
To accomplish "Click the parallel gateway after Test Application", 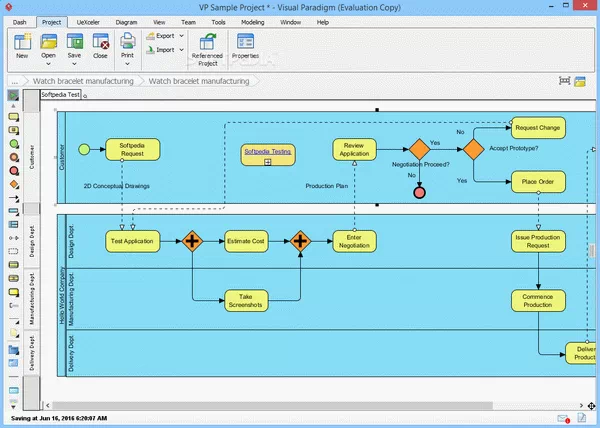I will pyautogui.click(x=192, y=241).
